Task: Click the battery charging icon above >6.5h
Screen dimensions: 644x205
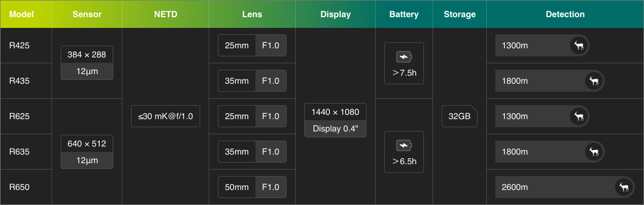Action: pyautogui.click(x=404, y=145)
